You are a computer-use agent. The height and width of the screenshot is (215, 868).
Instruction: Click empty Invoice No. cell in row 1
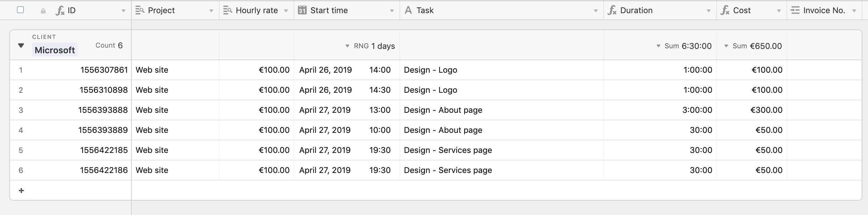coord(824,70)
